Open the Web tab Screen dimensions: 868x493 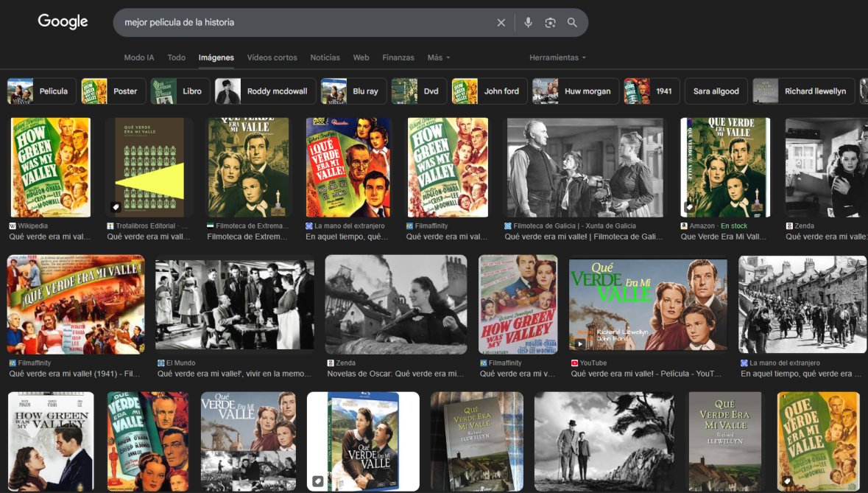tap(361, 57)
